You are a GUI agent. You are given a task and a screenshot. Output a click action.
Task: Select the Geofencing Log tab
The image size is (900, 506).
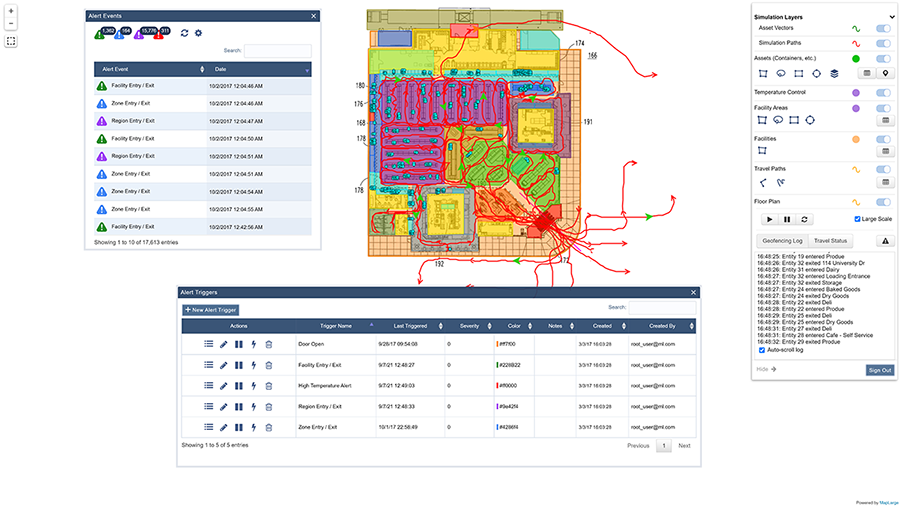(782, 241)
